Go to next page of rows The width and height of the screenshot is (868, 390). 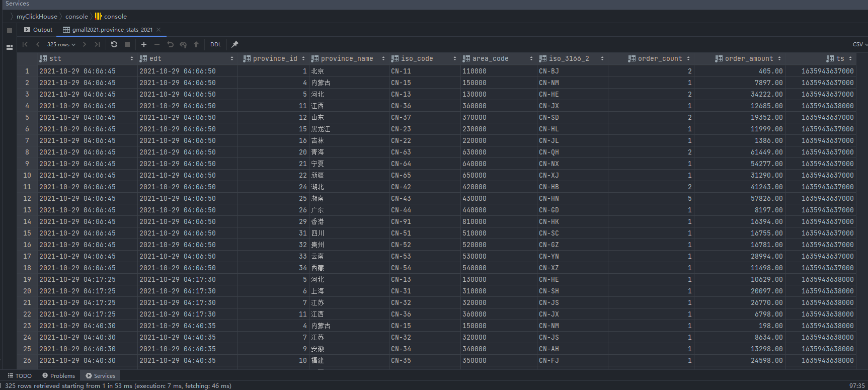pos(84,44)
